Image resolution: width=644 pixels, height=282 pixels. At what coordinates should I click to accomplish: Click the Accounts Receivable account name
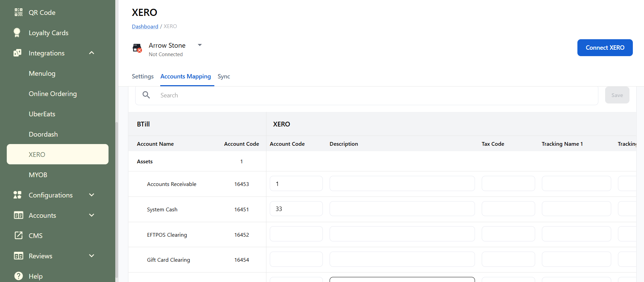172,184
